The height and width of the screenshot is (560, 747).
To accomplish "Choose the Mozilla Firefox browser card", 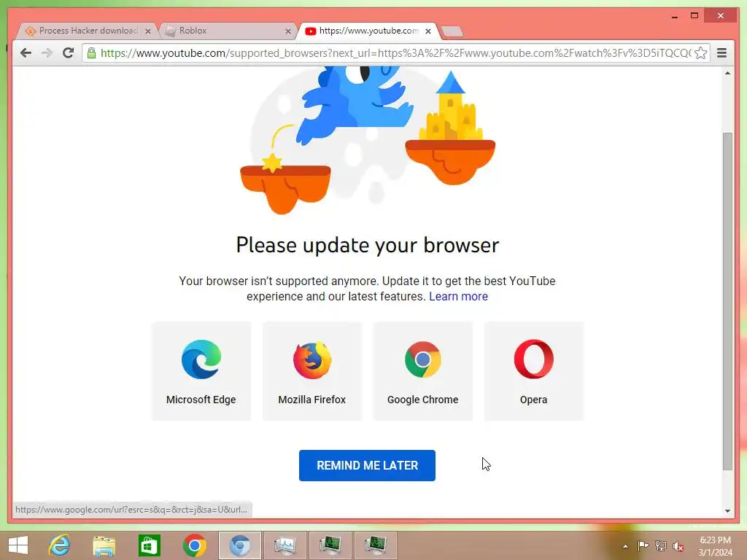I will click(312, 371).
